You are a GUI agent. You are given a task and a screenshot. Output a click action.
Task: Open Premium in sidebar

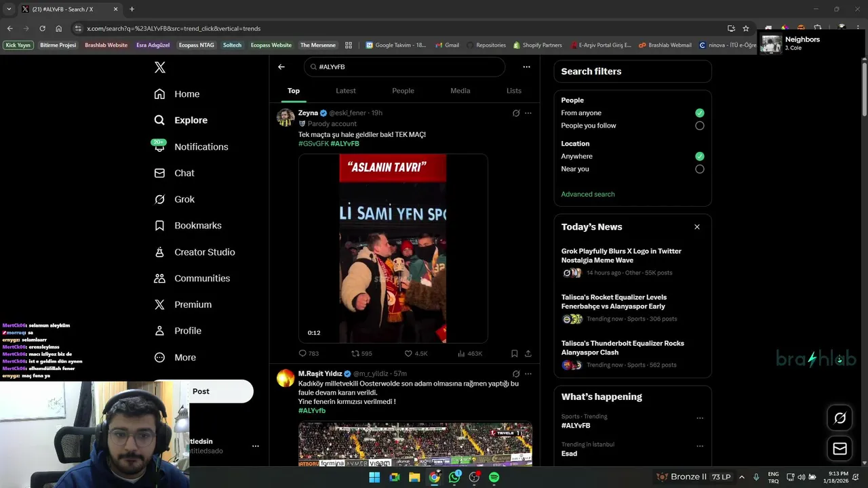[x=183, y=305]
